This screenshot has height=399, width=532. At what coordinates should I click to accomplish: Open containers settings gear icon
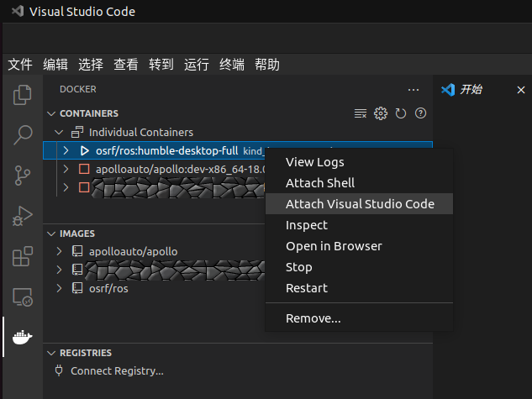point(381,113)
